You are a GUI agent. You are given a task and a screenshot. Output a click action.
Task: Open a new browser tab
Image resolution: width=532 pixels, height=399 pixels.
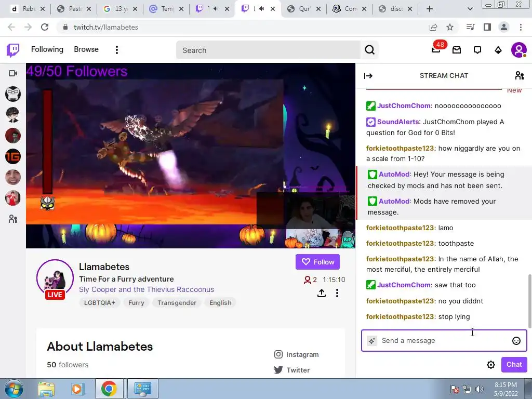[x=430, y=9]
